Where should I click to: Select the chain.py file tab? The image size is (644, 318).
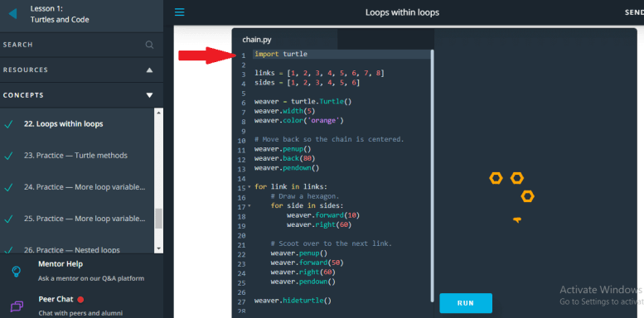tap(257, 40)
